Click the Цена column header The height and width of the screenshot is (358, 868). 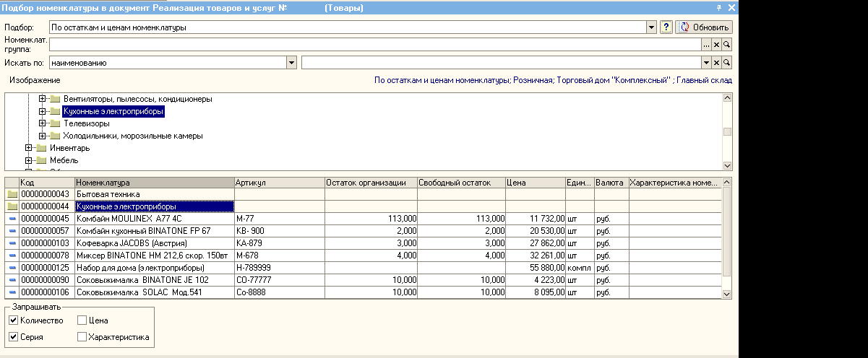pyautogui.click(x=536, y=183)
